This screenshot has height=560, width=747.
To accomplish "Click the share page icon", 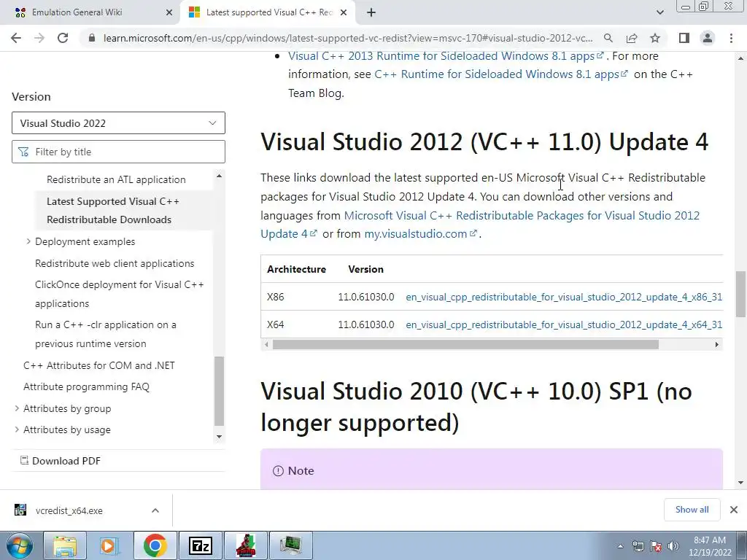I will (632, 38).
